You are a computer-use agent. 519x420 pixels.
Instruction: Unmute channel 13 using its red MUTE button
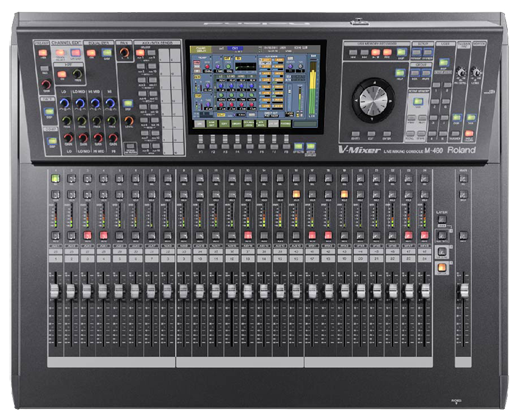pos(248,236)
